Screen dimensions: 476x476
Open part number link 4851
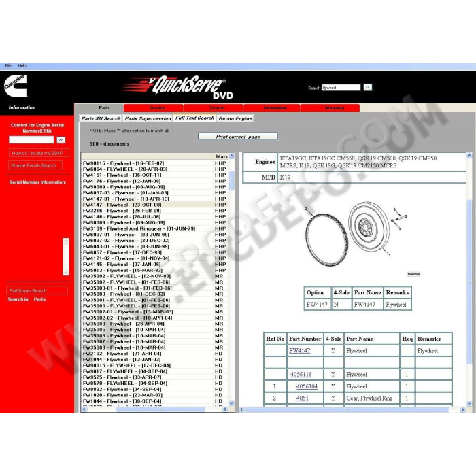coord(303,398)
